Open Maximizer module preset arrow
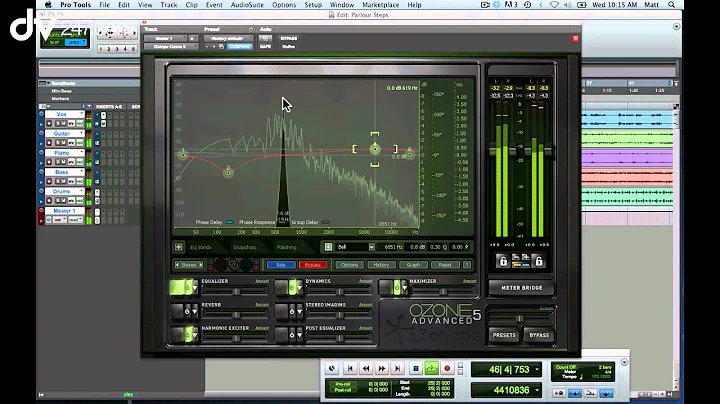This screenshot has height=404, width=720. click(404, 288)
